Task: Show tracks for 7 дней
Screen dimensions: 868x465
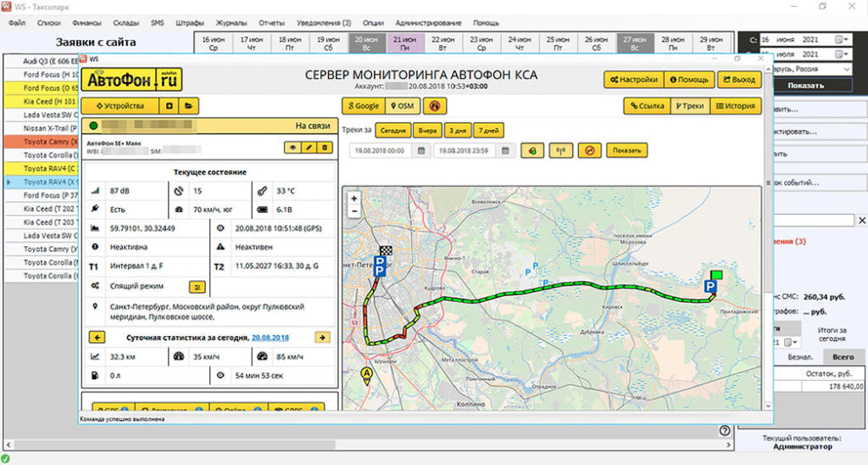Action: coord(488,131)
